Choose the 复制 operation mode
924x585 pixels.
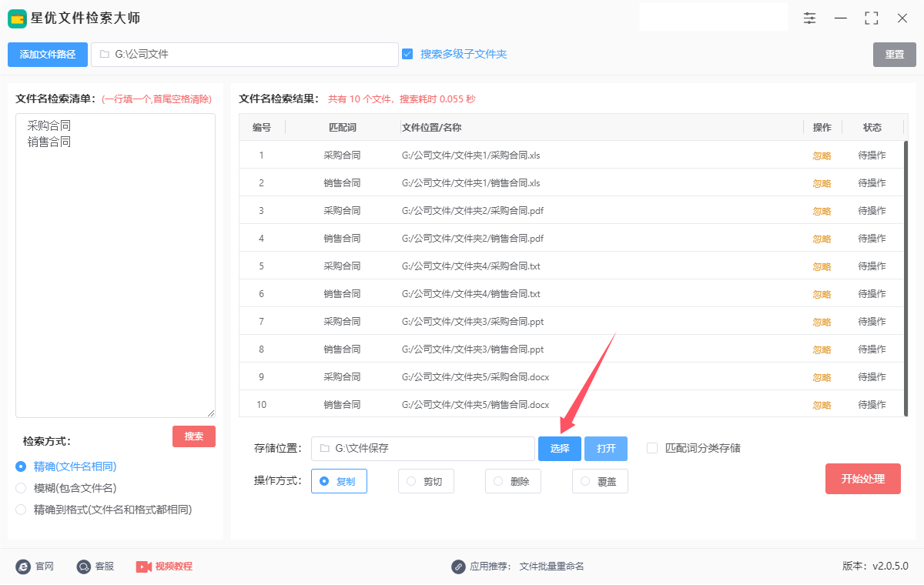pos(339,481)
